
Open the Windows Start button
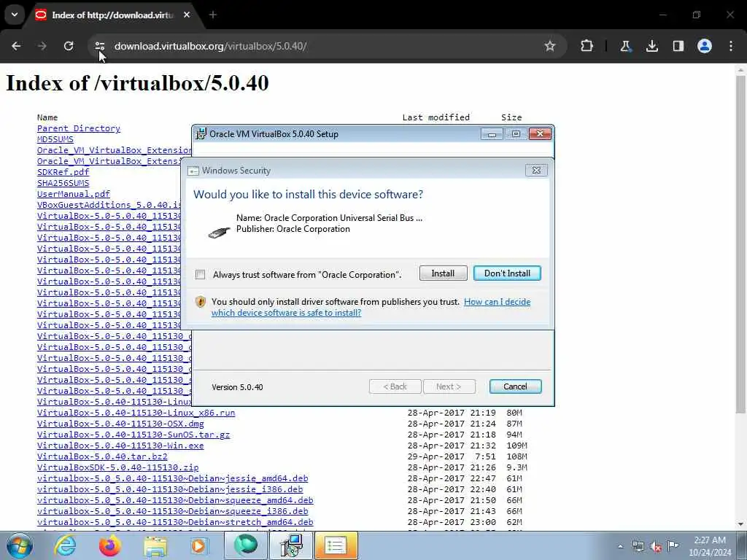[20, 545]
